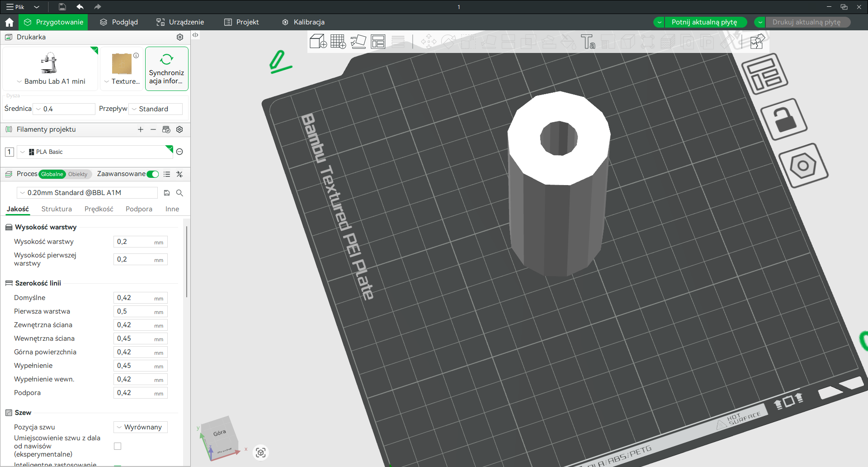Add a new plate using the grid-plus icon

pyautogui.click(x=338, y=42)
